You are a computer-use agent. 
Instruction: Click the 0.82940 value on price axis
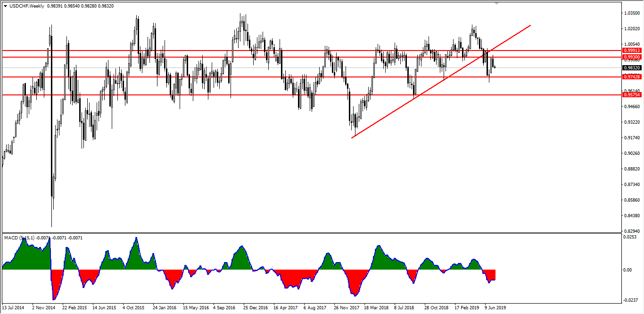pyautogui.click(x=632, y=231)
